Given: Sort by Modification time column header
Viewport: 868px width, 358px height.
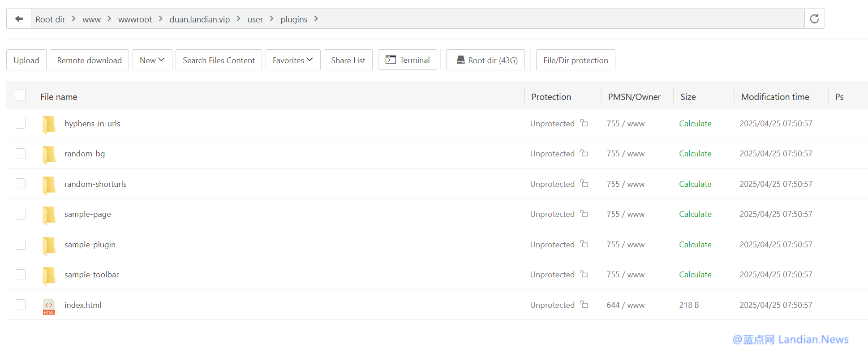Looking at the screenshot, I should (775, 97).
